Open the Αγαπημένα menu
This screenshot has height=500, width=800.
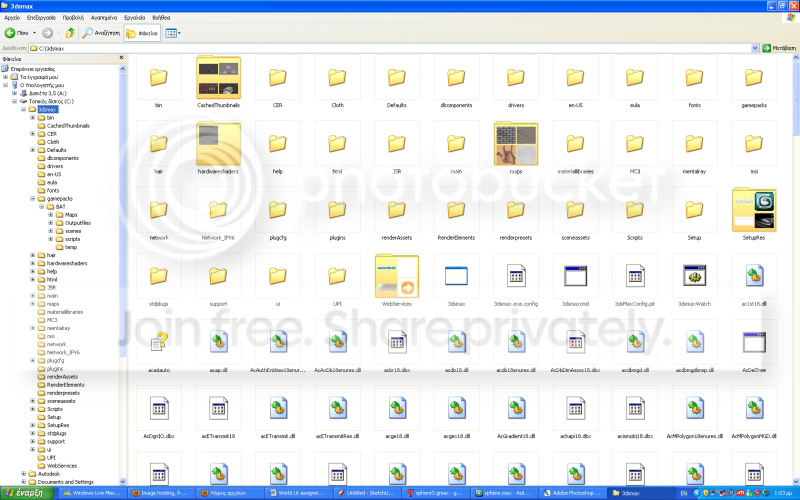(104, 17)
